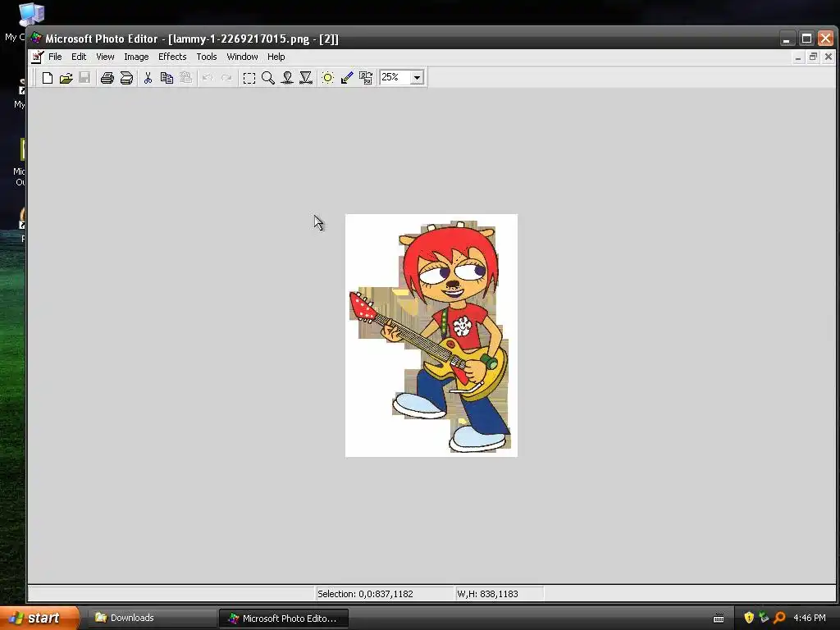Click the Selection coordinates in status bar
Image resolution: width=840 pixels, height=630 pixels.
click(365, 594)
